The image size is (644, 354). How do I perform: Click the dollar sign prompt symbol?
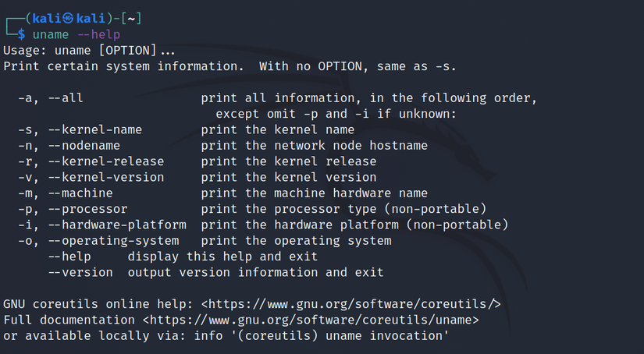pos(22,34)
